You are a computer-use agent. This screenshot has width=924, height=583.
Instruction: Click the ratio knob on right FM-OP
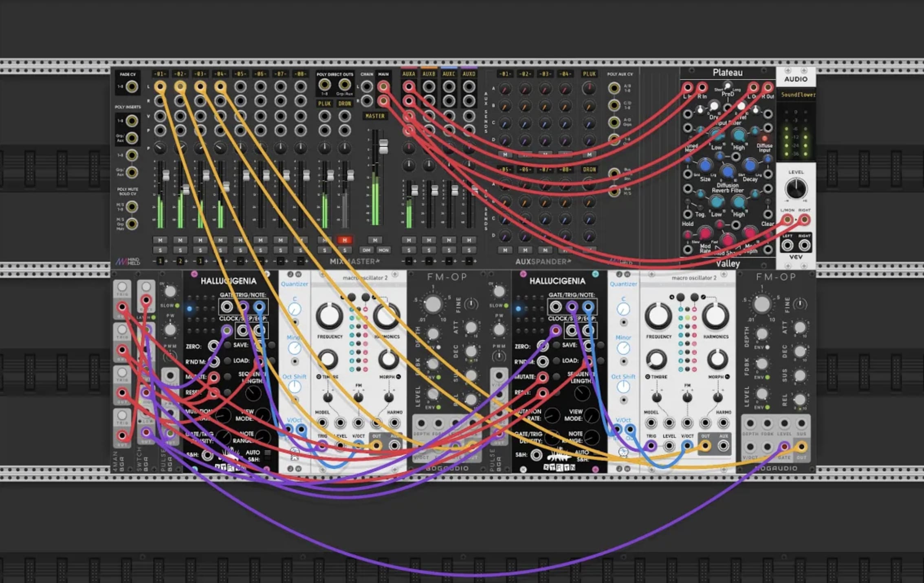pyautogui.click(x=762, y=304)
